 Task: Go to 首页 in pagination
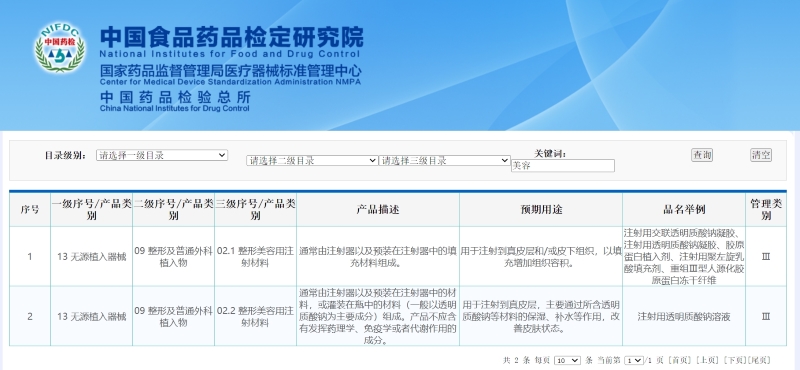pos(681,360)
